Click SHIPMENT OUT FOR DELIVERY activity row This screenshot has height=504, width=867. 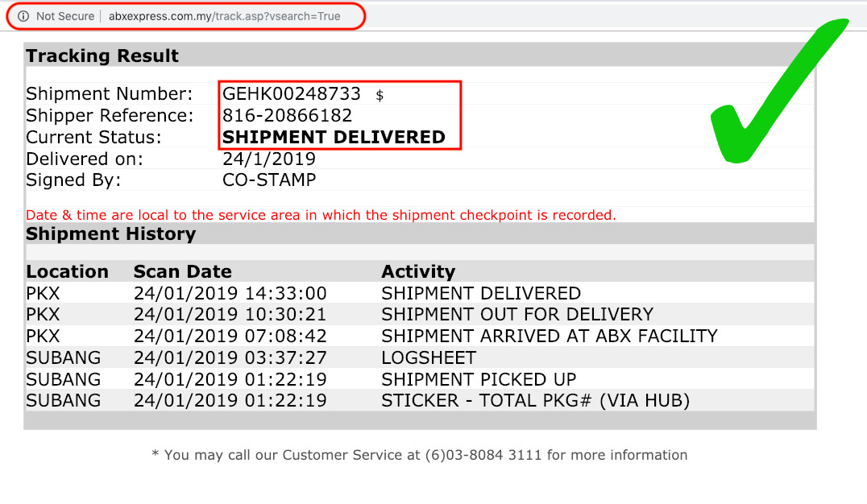(517, 314)
